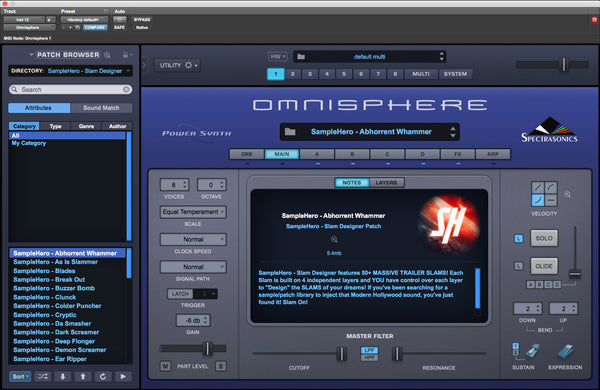
Task: Click the Power Synth logo
Action: (x=196, y=133)
